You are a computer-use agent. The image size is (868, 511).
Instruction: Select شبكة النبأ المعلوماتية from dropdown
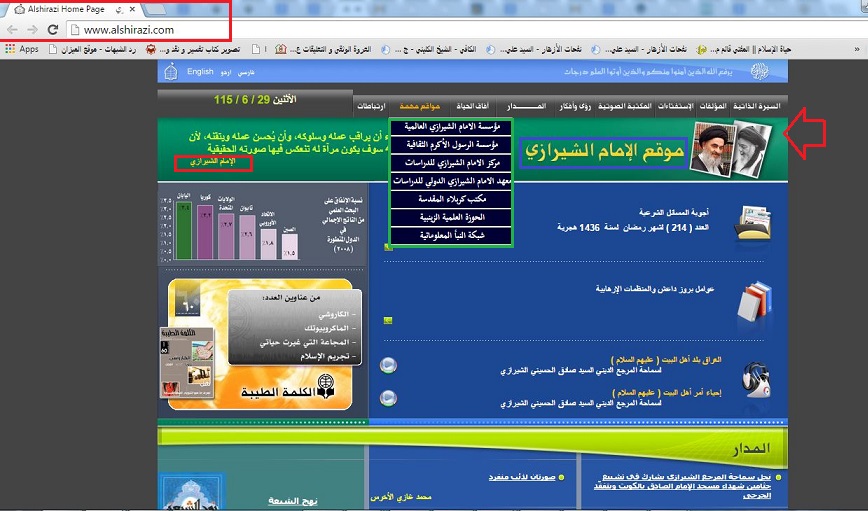coord(451,236)
